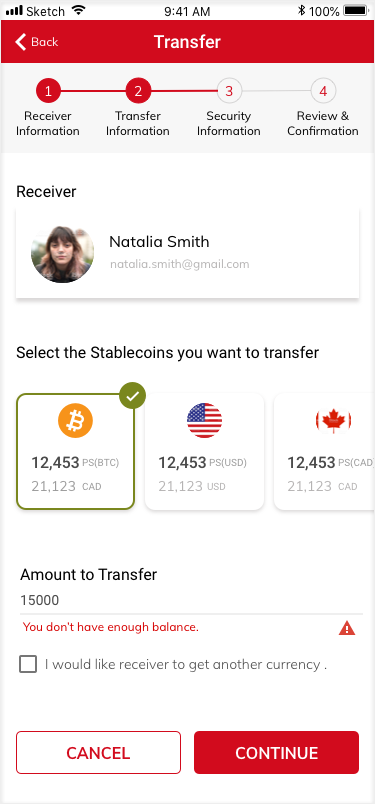Select the United States flag icon
The image size is (375, 804).
(205, 420)
